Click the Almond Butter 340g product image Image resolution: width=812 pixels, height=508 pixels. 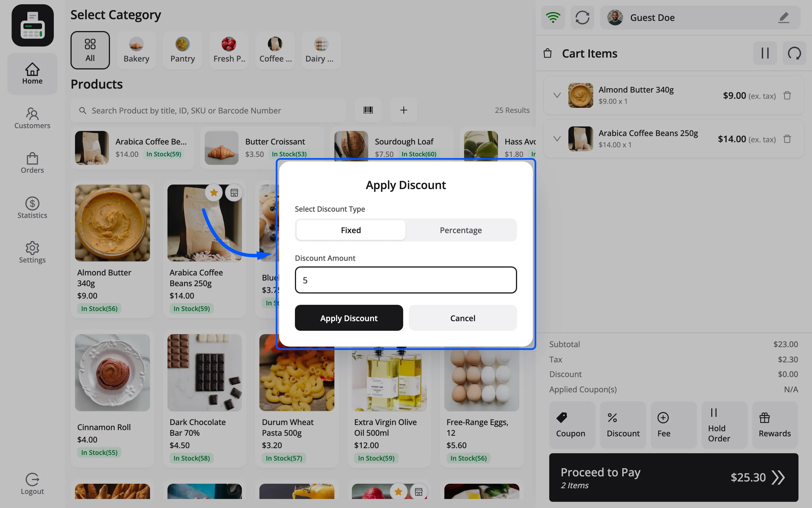tap(112, 223)
